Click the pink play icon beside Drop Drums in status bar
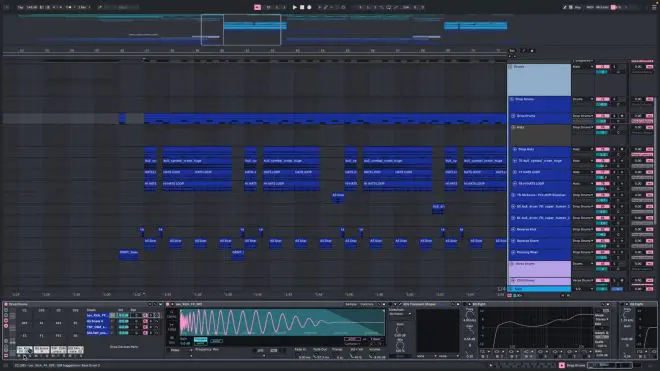 click(562, 365)
